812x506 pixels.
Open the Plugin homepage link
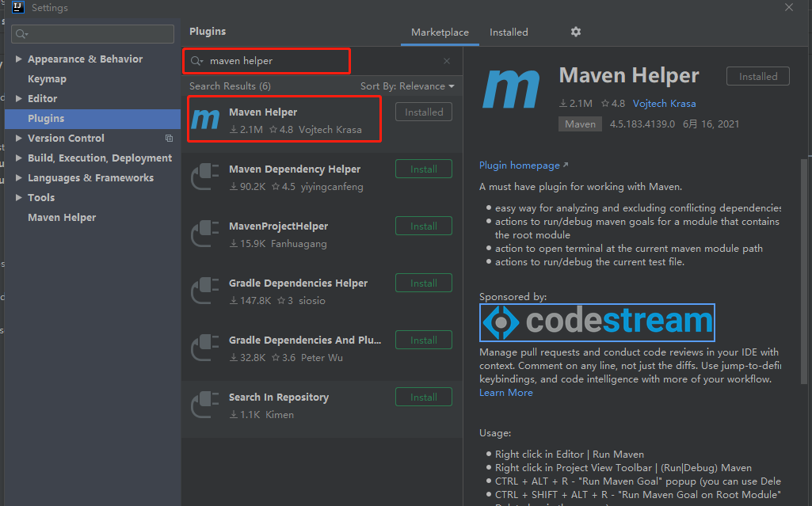[x=523, y=165]
